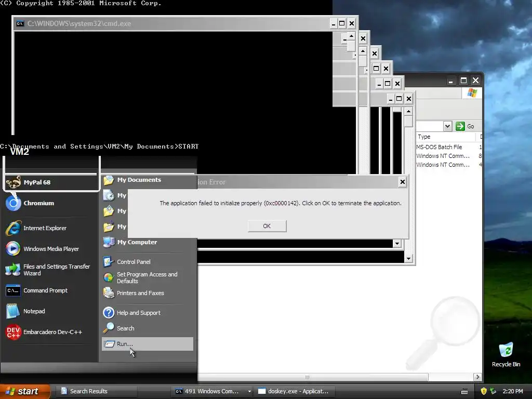
Task: Close the frontmost cmd.exe window
Action: 352,23
